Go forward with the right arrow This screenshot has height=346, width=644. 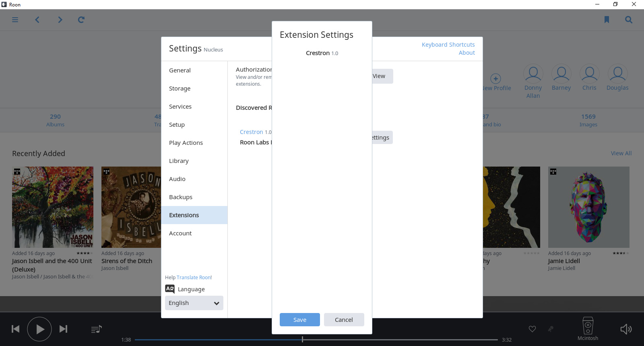tap(60, 20)
